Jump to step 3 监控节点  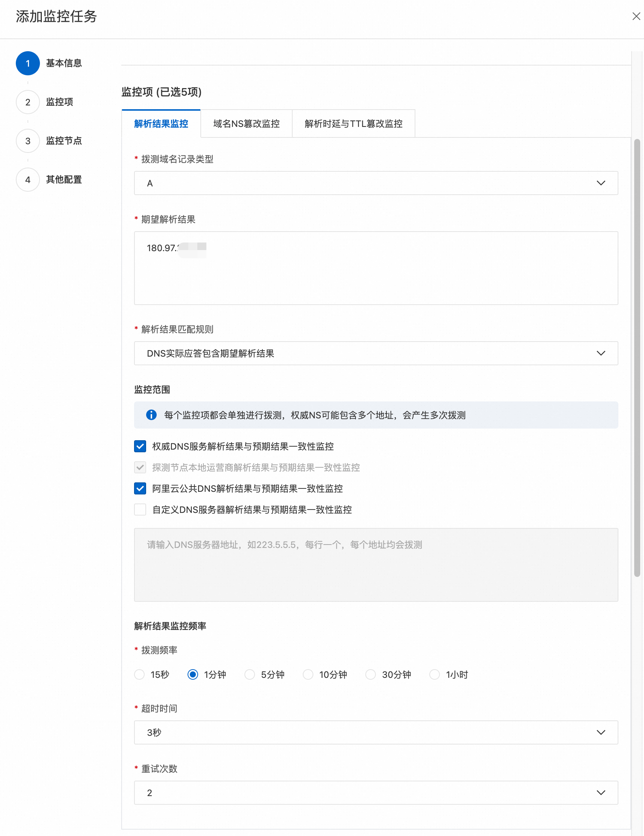point(27,141)
